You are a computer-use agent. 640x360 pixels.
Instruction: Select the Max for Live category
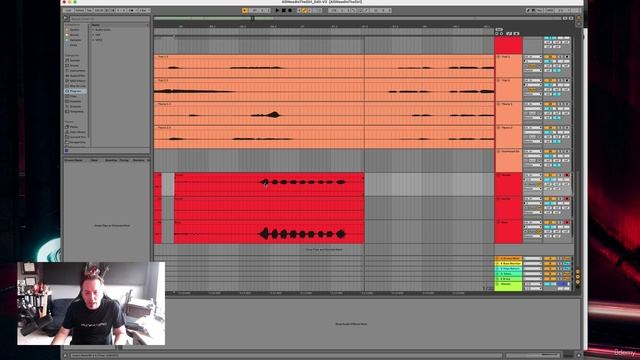pyautogui.click(x=77, y=86)
